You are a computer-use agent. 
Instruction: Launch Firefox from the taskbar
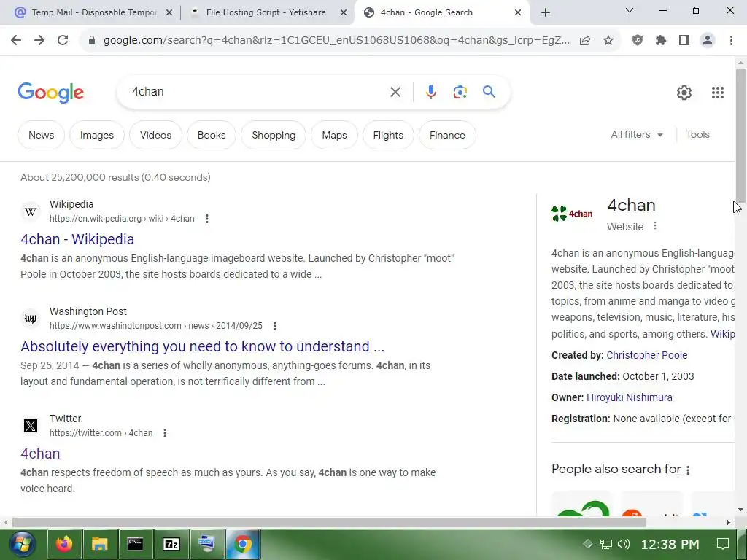tap(64, 544)
